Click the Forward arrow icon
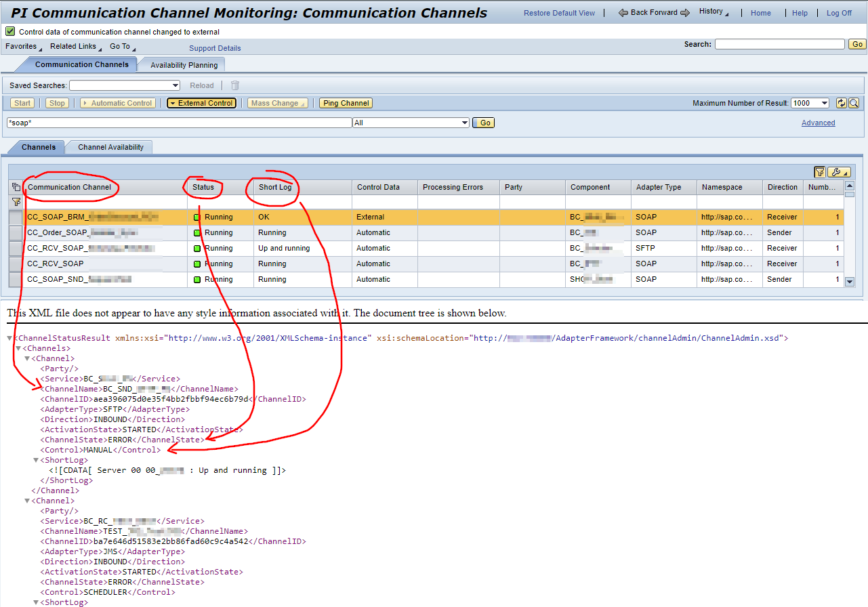This screenshot has width=868, height=607. [685, 13]
